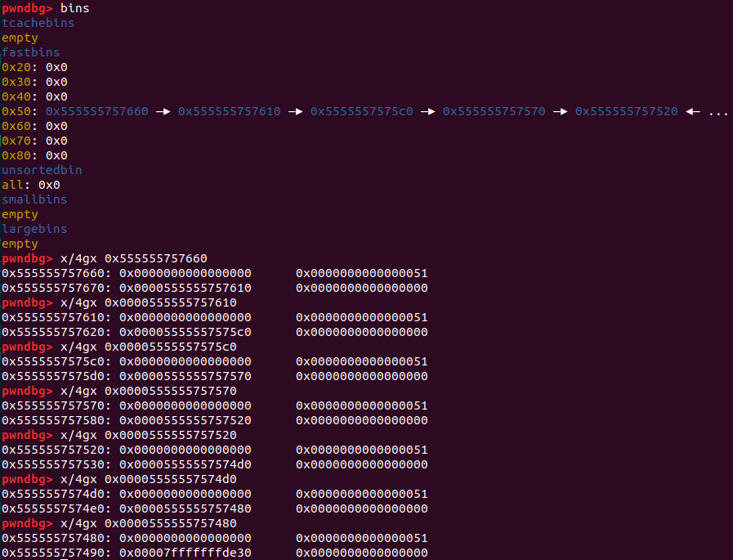This screenshot has height=560, width=733.
Task: Select value 0x00005555557574d0 in row 0x555555757530
Action: pyautogui.click(x=185, y=465)
